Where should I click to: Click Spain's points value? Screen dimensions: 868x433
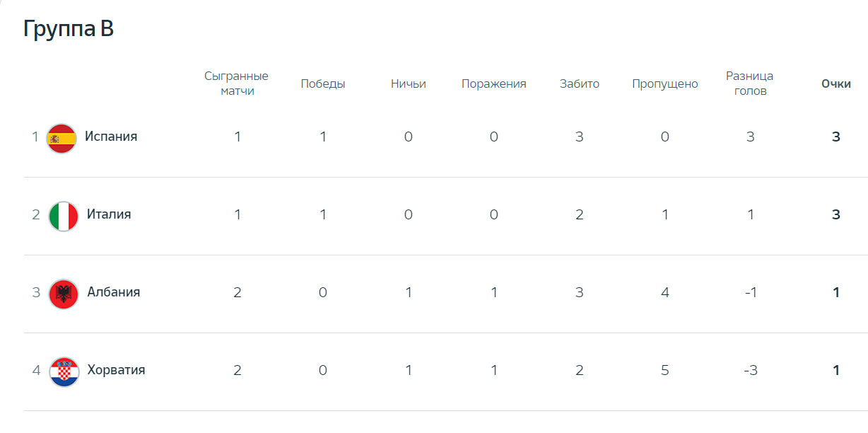click(x=836, y=137)
